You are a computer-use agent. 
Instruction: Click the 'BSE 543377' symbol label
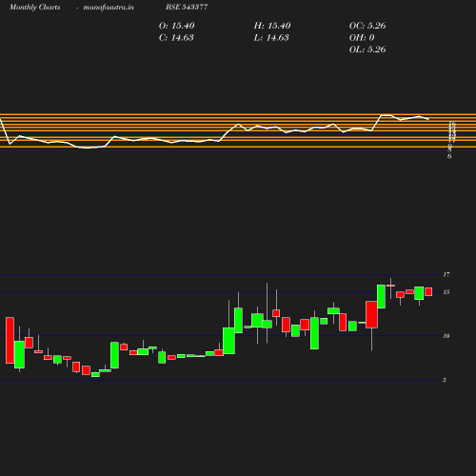(x=187, y=7)
